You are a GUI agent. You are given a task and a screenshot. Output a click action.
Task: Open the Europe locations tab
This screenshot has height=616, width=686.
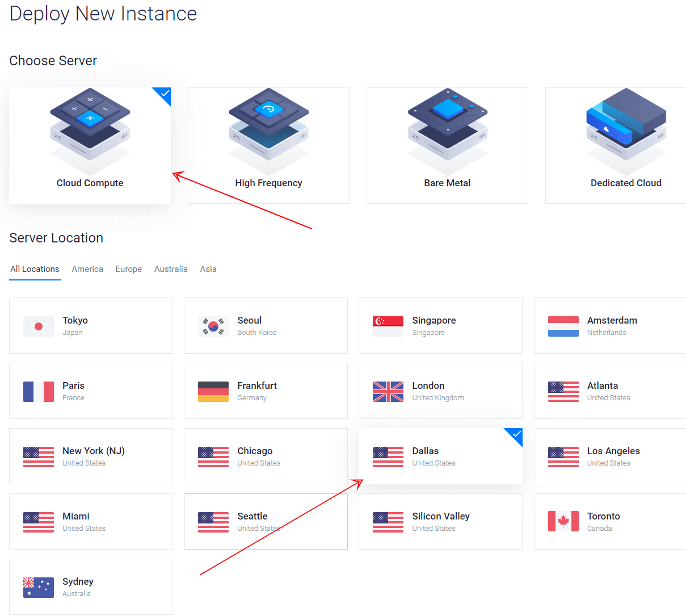(x=129, y=269)
